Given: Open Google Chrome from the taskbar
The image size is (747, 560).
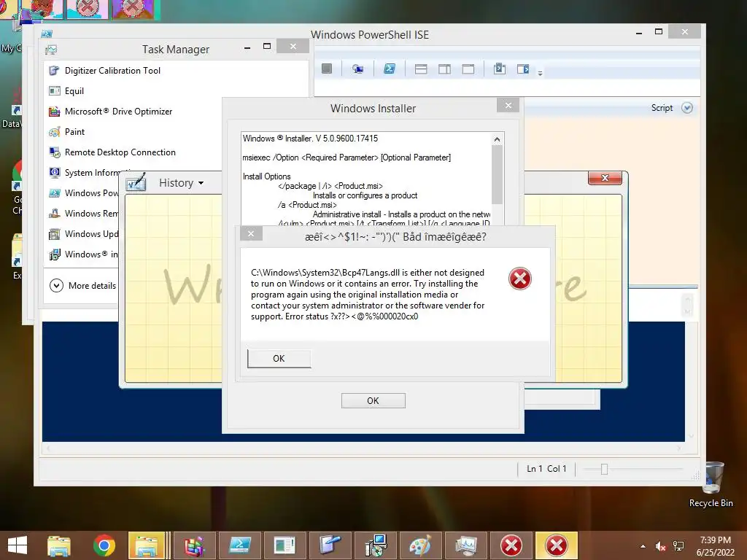Looking at the screenshot, I should coord(104,545).
